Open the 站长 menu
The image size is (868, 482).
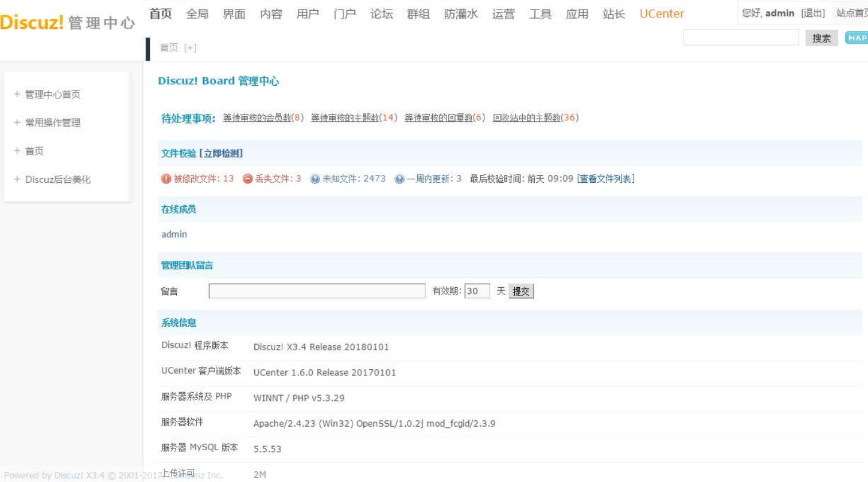click(x=614, y=14)
